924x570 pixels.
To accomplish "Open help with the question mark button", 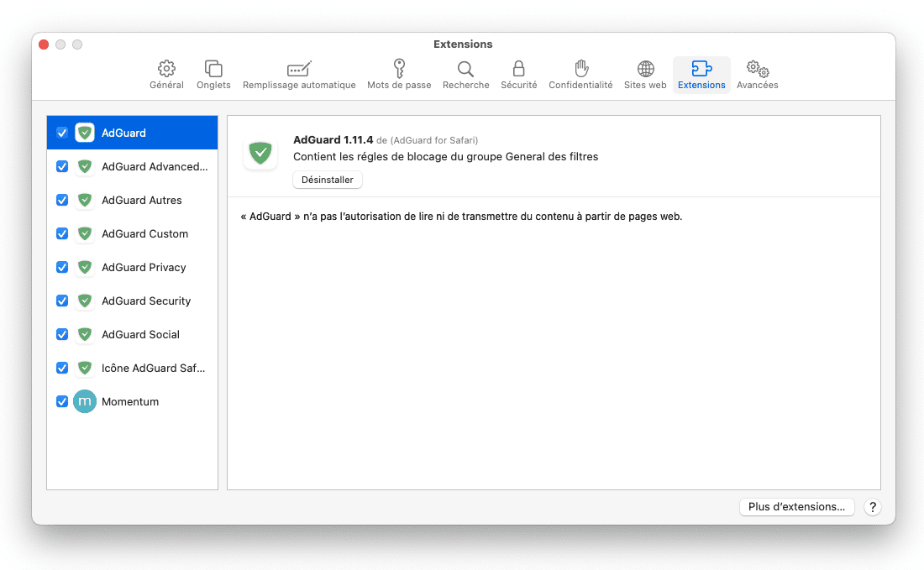I will coord(873,507).
